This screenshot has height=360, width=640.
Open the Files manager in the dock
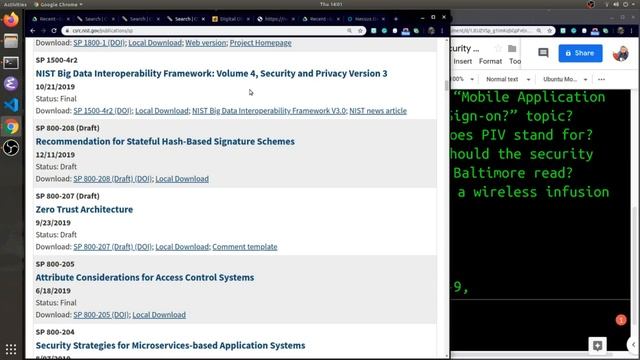(11, 41)
